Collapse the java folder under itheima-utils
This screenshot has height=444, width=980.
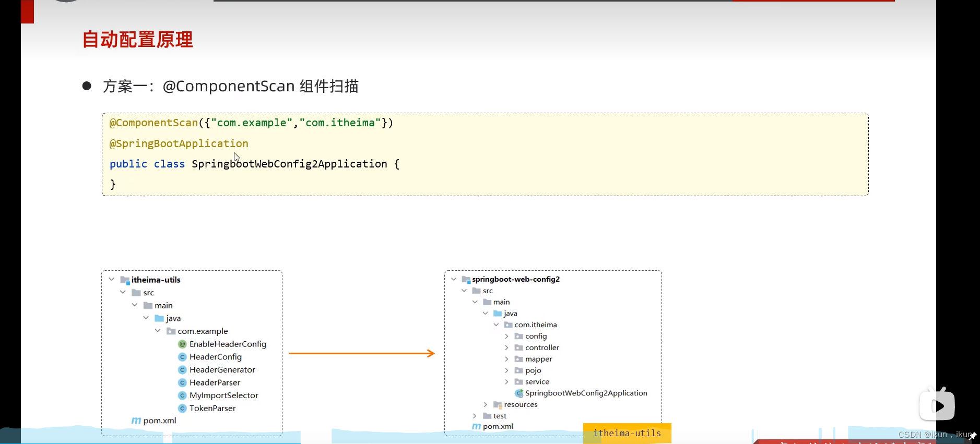pos(146,318)
